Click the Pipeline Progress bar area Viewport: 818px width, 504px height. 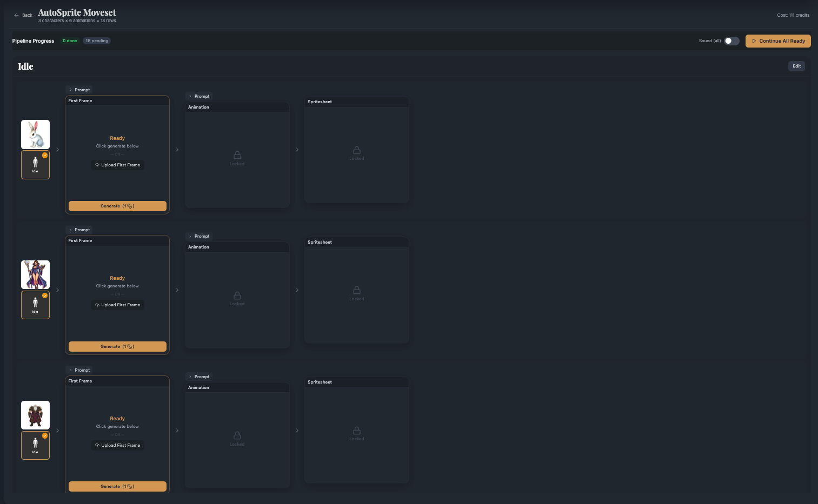tap(33, 41)
